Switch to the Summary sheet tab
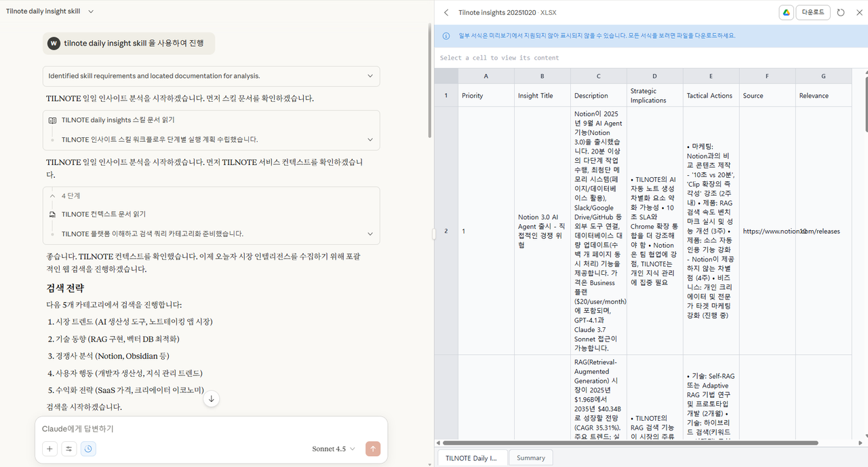This screenshot has width=868, height=467. [530, 457]
